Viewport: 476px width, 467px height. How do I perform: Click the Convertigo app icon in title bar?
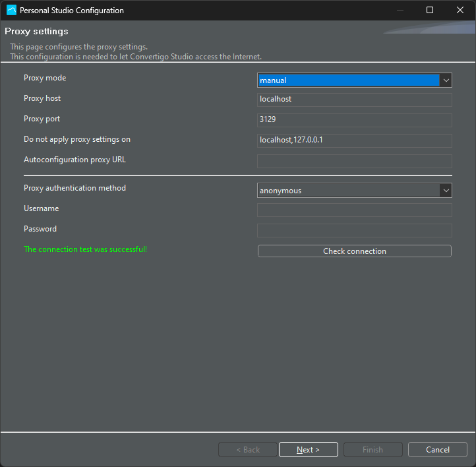[11, 11]
